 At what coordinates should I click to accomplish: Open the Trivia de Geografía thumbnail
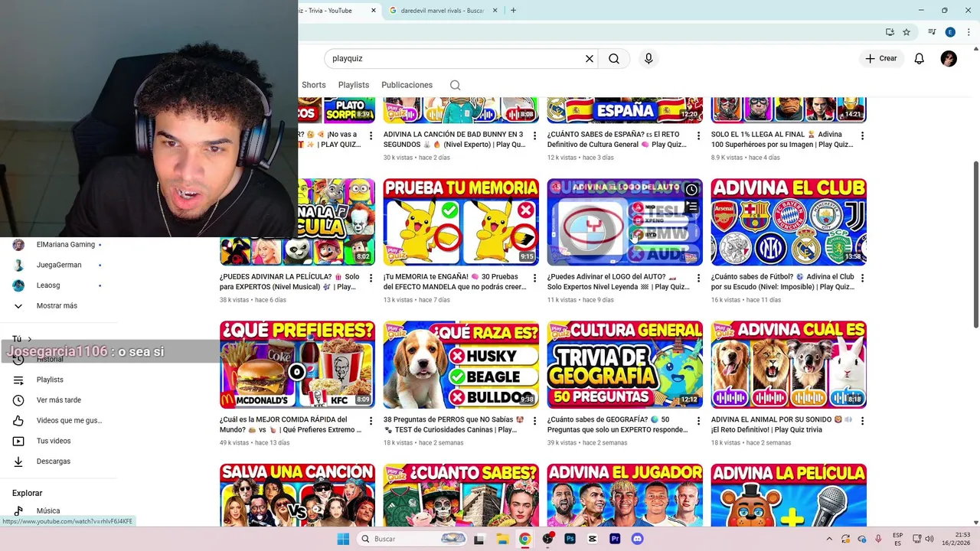point(625,364)
